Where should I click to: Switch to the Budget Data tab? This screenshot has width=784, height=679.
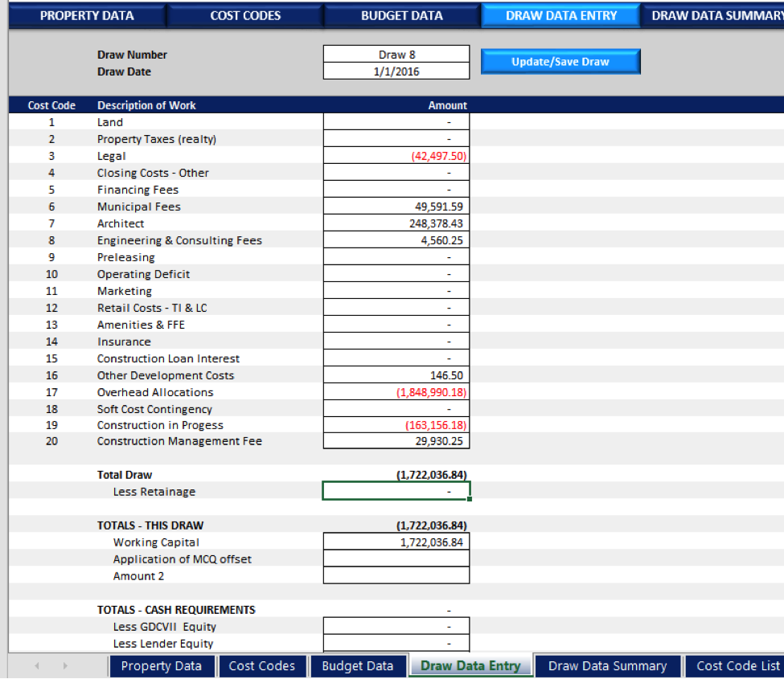(x=401, y=14)
